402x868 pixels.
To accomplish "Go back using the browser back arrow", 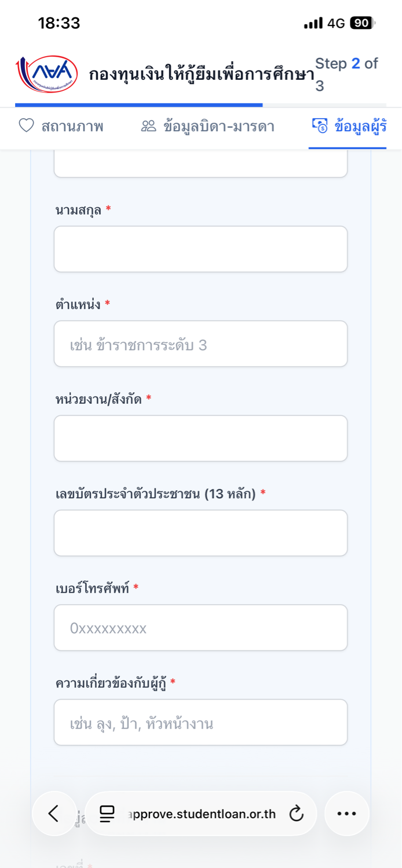I will (54, 814).
